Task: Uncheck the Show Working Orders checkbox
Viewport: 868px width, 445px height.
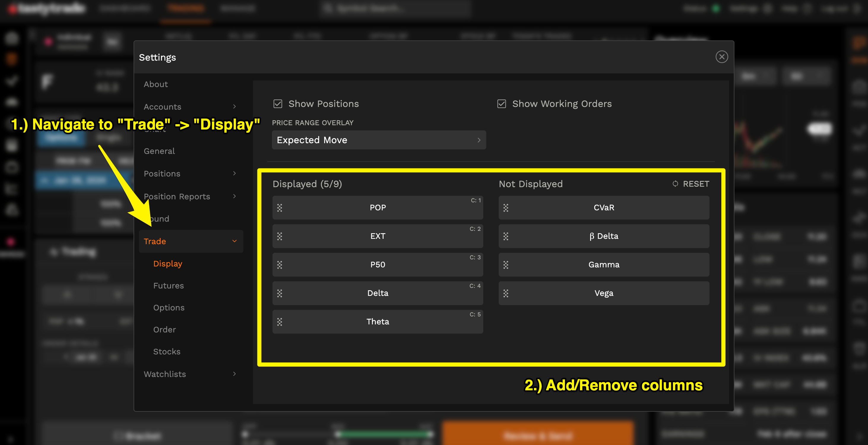Action: coord(502,104)
